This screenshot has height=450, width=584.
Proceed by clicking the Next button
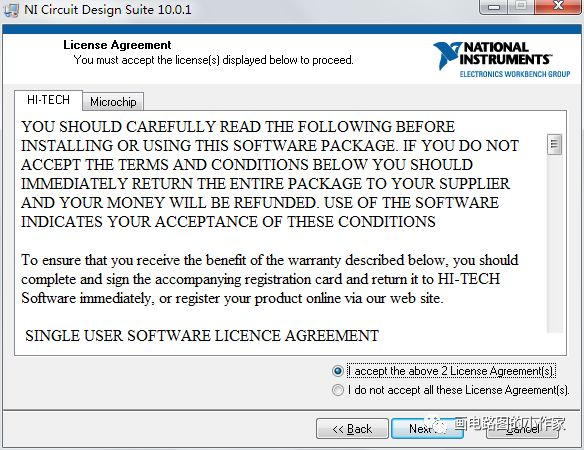[x=427, y=429]
